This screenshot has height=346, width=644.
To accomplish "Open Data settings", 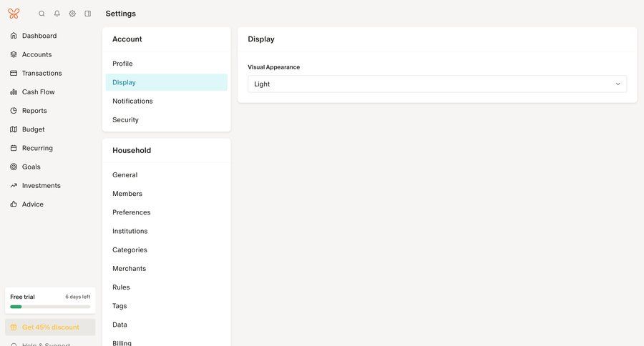I will [166, 325].
